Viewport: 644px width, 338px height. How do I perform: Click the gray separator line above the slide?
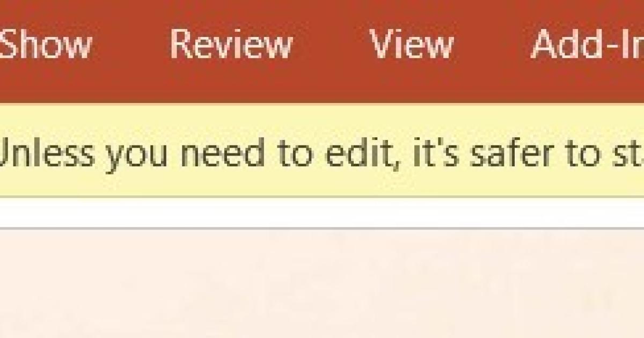(322, 229)
